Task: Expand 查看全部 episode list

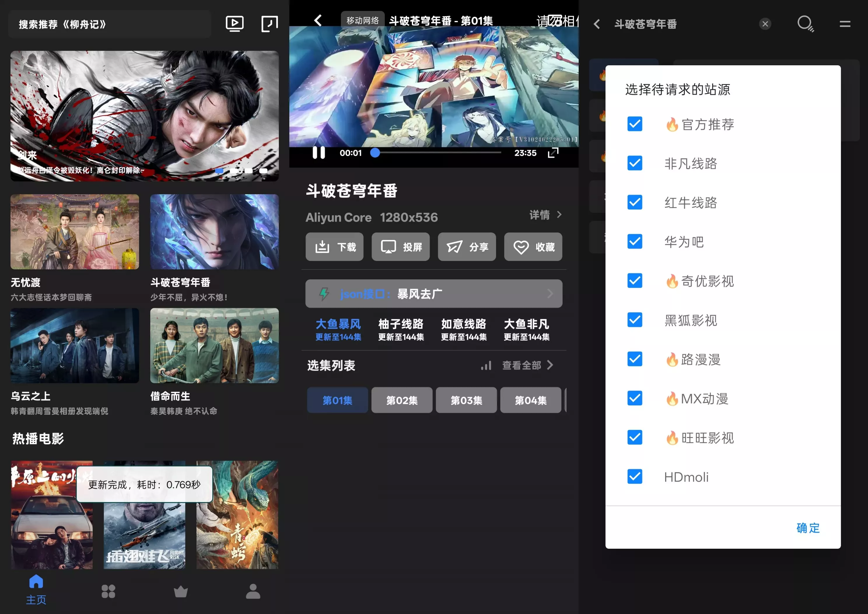Action: pyautogui.click(x=527, y=365)
